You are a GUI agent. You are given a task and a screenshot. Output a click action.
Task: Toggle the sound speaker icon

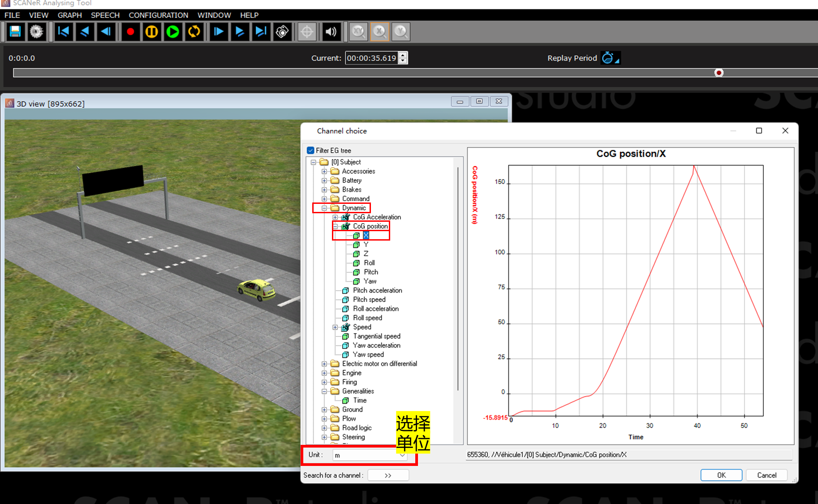(x=331, y=32)
